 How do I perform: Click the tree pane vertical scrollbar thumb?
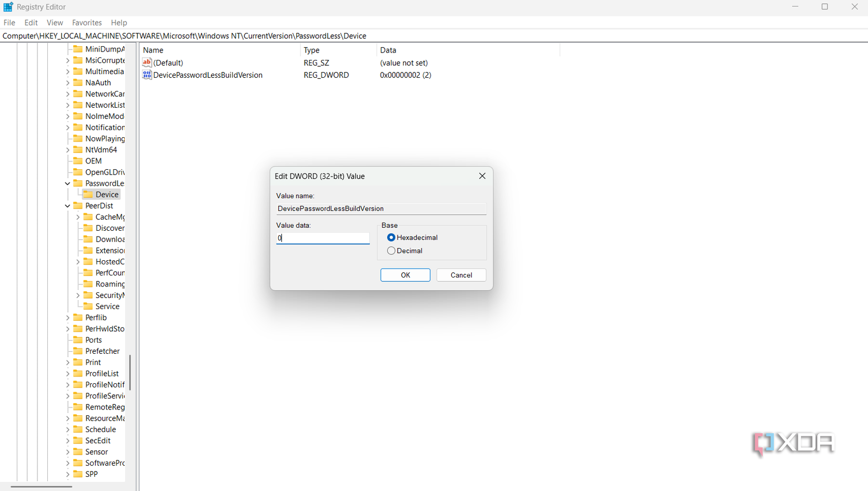pos(129,372)
